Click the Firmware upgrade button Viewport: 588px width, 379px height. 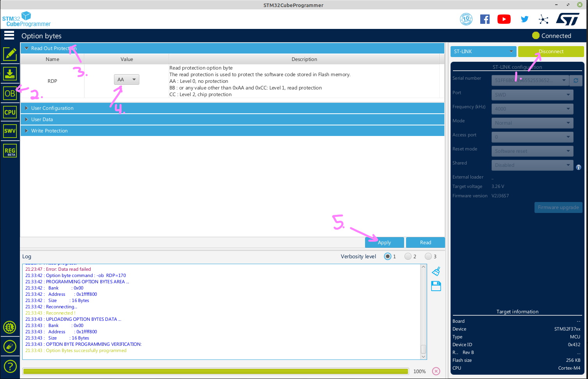(x=558, y=207)
